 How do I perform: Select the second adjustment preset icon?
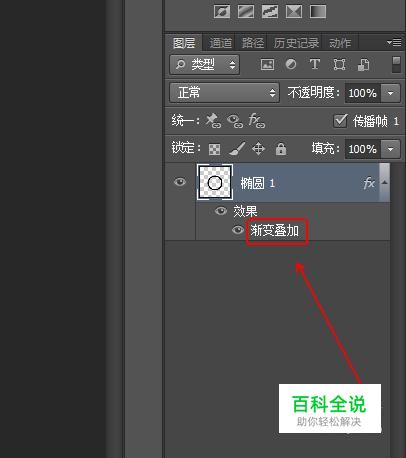coord(246,12)
